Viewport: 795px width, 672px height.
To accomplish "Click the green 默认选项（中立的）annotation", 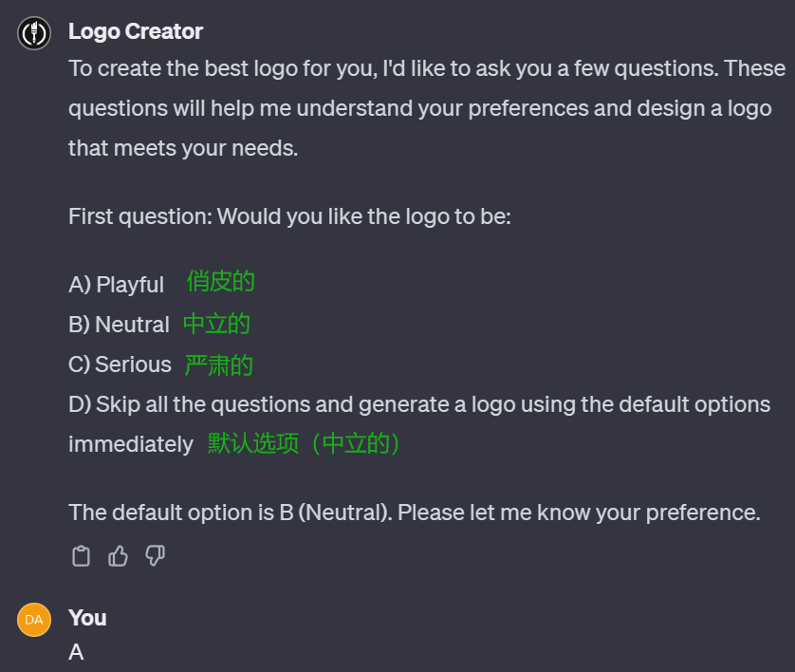I will 305,443.
